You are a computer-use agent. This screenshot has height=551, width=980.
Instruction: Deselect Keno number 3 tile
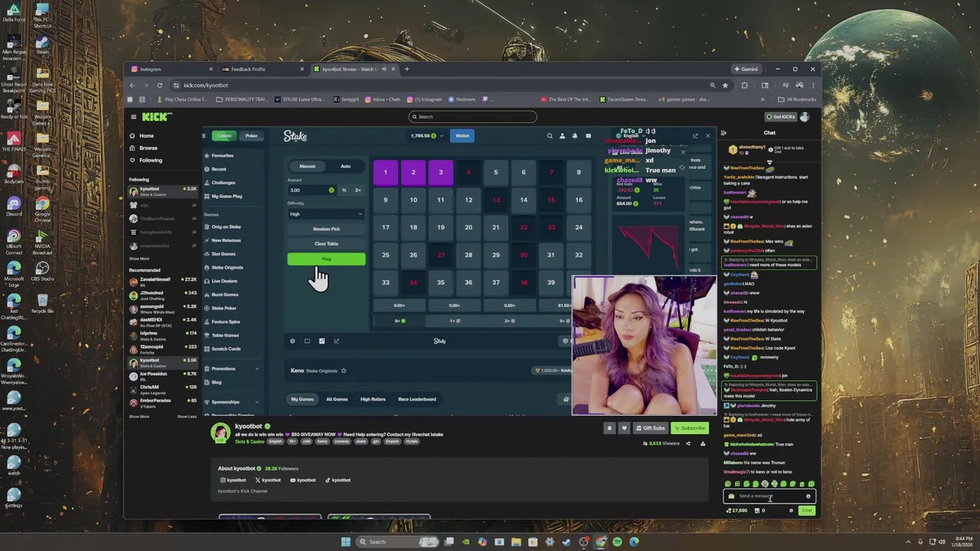[440, 172]
